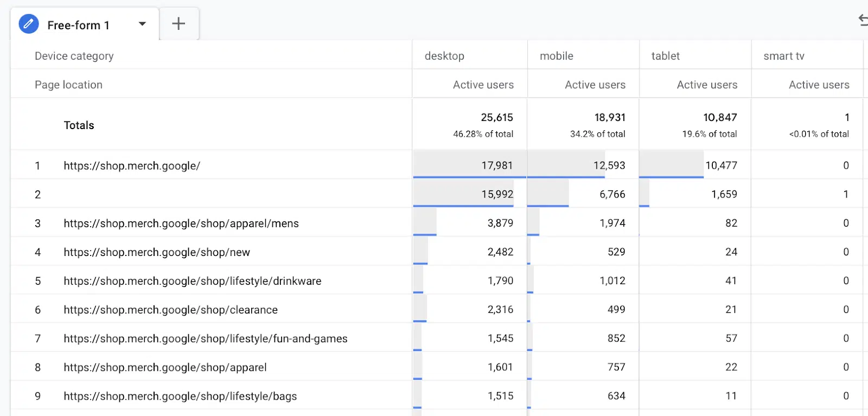Click desktop value 3,879
Screen dimensions: 868x416
click(500, 223)
